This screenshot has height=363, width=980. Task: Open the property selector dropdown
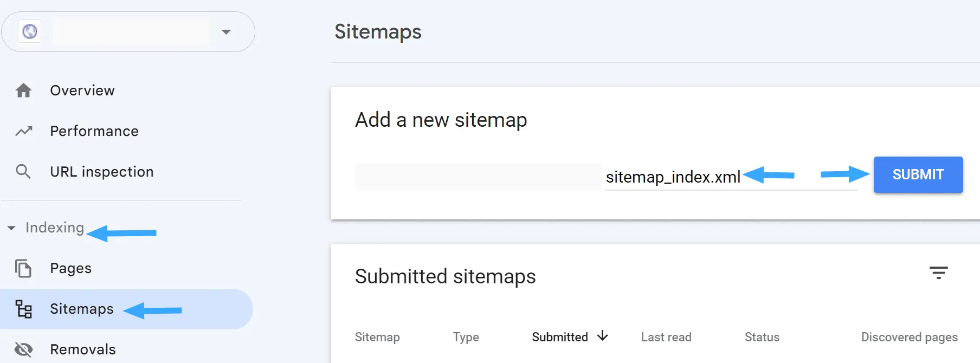click(x=226, y=31)
